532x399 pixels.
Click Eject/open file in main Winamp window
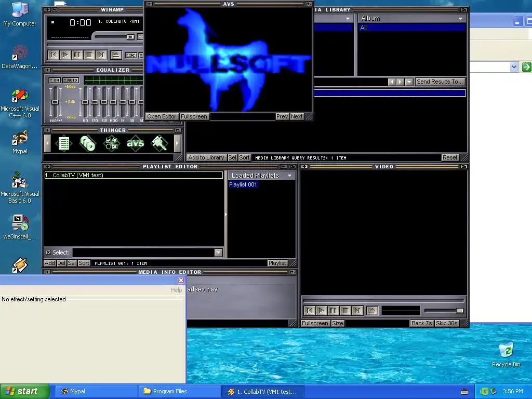tap(116, 55)
